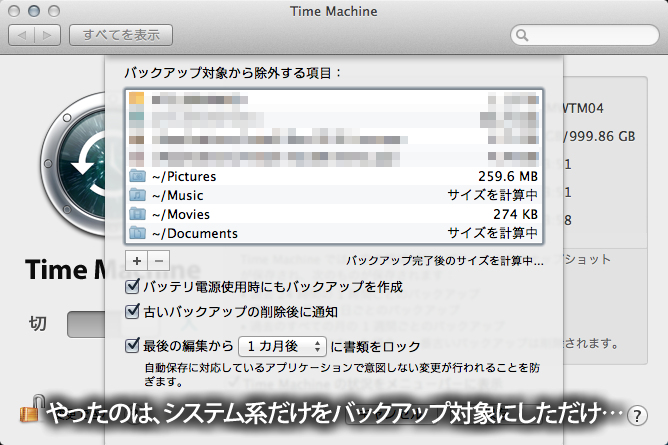Image resolution: width=668 pixels, height=445 pixels.
Task: Select the ~/Pictures exclusion row text
Action: [x=184, y=176]
